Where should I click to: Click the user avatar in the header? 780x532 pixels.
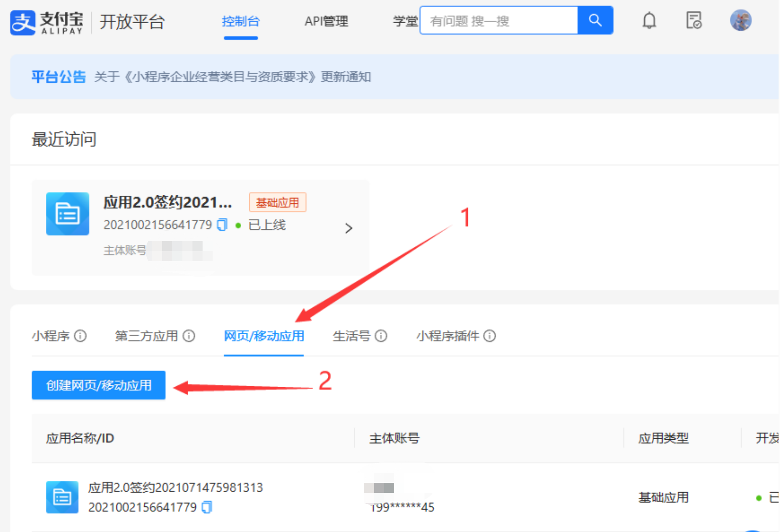(740, 20)
